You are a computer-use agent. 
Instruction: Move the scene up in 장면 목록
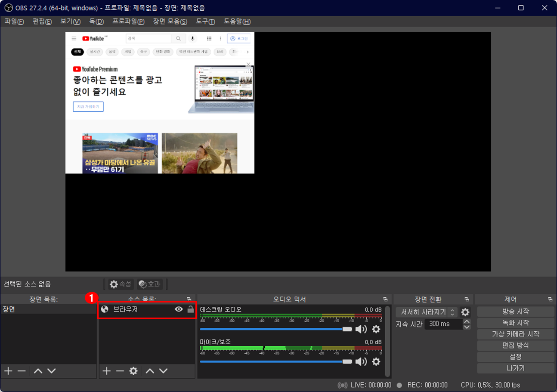[x=38, y=371]
